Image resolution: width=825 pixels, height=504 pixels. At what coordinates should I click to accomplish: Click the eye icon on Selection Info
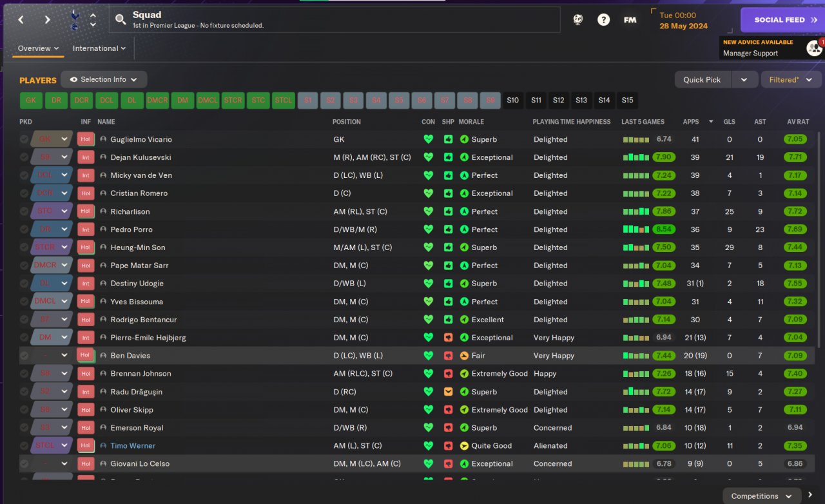pyautogui.click(x=73, y=80)
